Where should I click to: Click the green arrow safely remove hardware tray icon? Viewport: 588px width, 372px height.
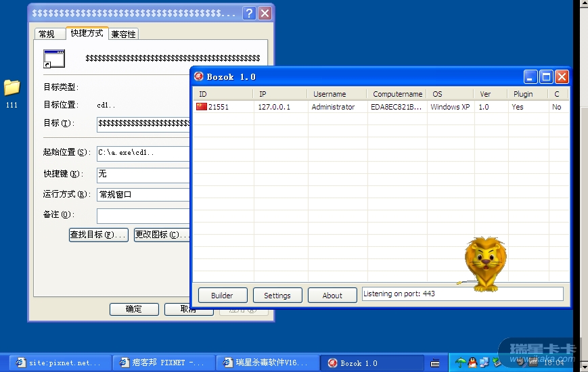coord(497,363)
